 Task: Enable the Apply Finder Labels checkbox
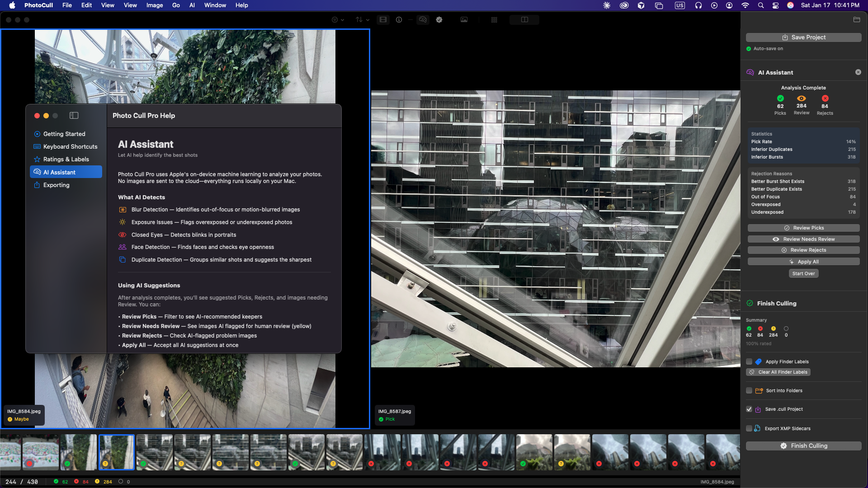coord(749,361)
